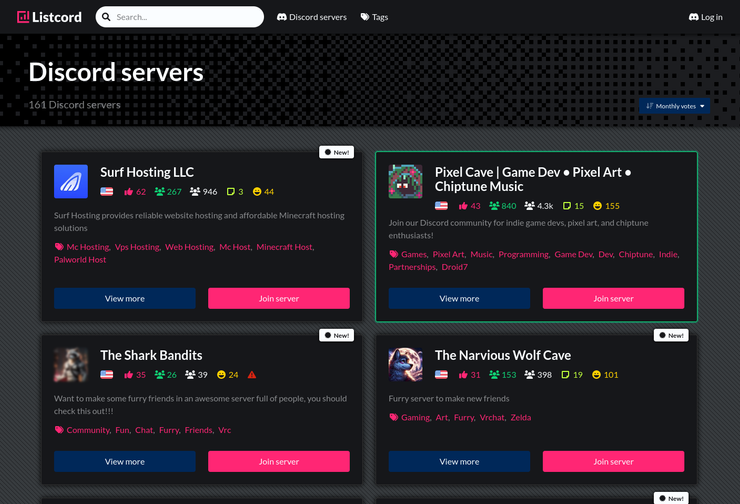This screenshot has width=740, height=504.
Task: Select the Vrc tag
Action: [x=225, y=430]
